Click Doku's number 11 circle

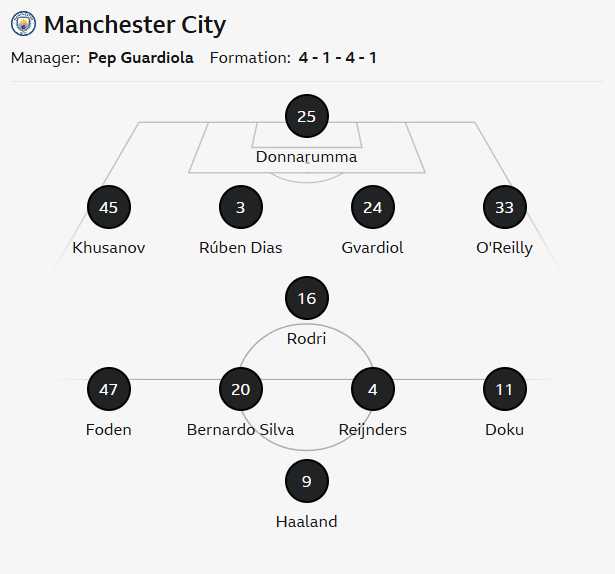[x=504, y=389]
